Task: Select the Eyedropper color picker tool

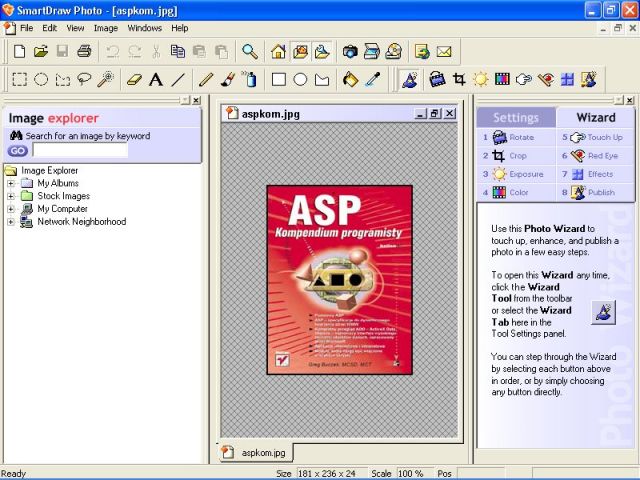Action: pyautogui.click(x=372, y=79)
